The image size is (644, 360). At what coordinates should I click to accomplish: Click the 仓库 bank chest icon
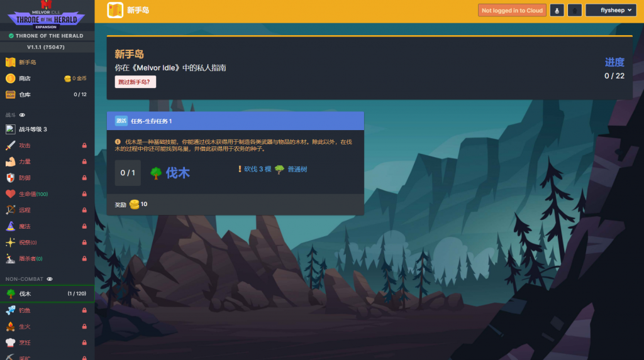(10, 95)
